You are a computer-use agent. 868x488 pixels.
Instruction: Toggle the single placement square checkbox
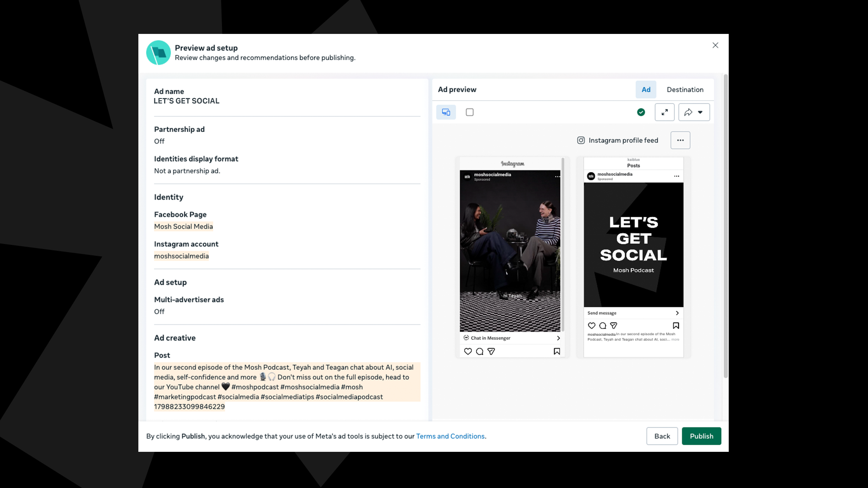[470, 112]
